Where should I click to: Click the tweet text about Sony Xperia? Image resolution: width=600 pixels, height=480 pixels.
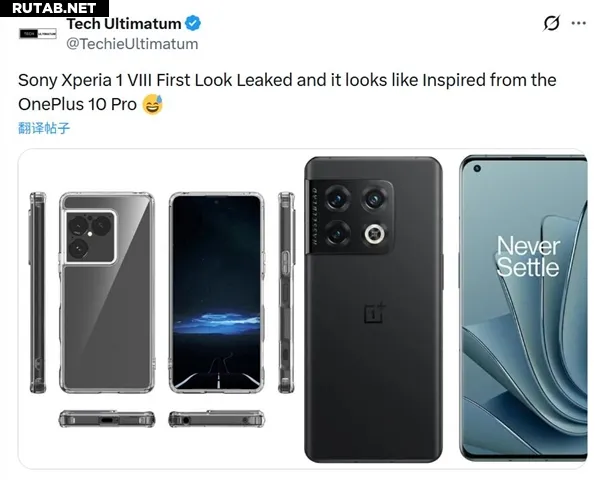pyautogui.click(x=287, y=92)
